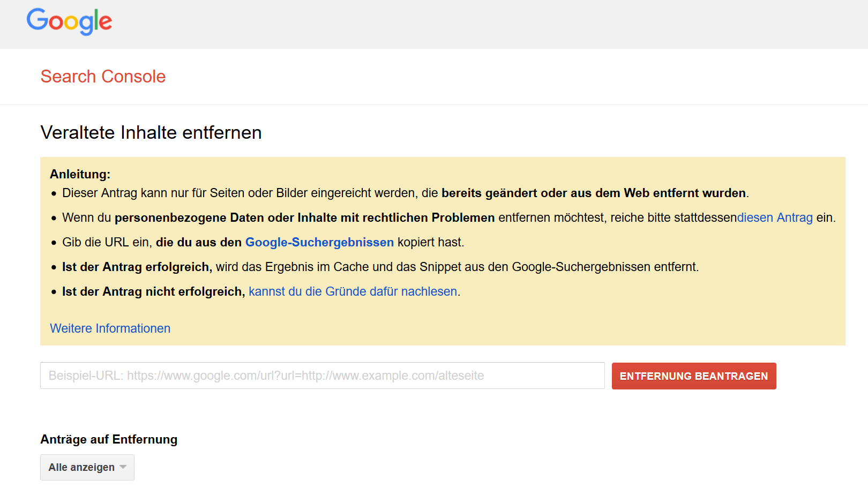868x488 pixels.
Task: Open the 'Google-Suchergebnissen' link
Action: coord(319,242)
